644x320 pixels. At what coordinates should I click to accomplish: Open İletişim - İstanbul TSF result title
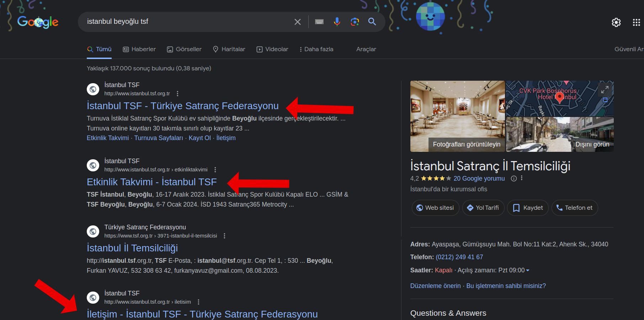202,314
